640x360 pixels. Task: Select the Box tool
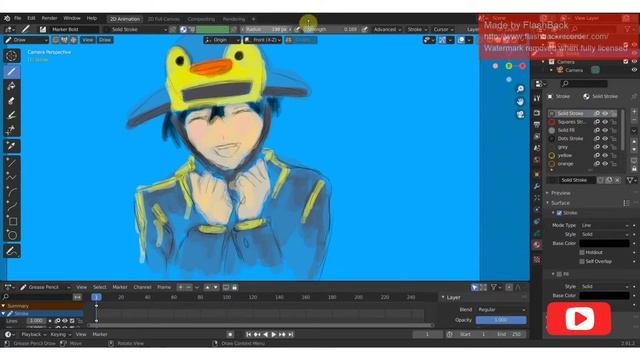tap(12, 221)
